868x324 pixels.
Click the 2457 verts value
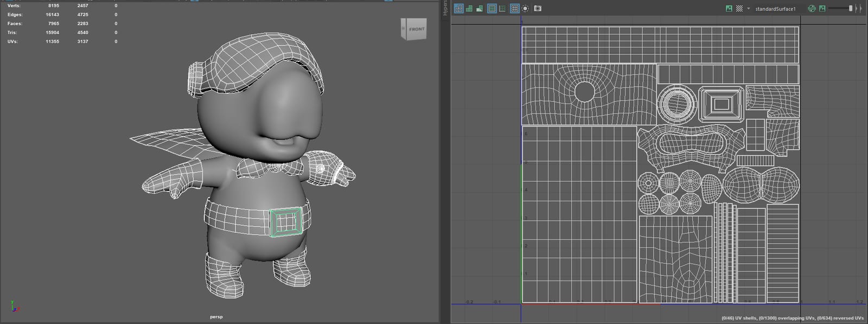pyautogui.click(x=82, y=5)
